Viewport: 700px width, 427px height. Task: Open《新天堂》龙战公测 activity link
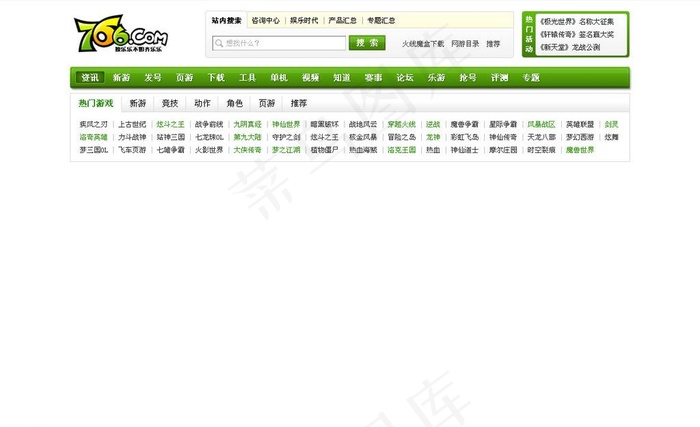tap(570, 47)
